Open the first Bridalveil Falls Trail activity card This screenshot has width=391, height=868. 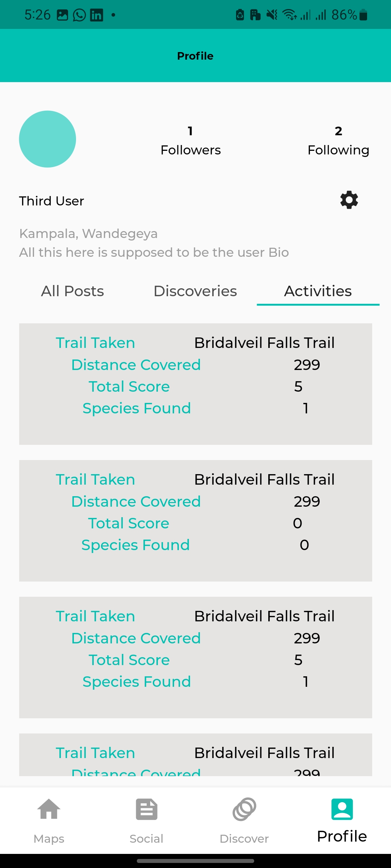coord(195,384)
